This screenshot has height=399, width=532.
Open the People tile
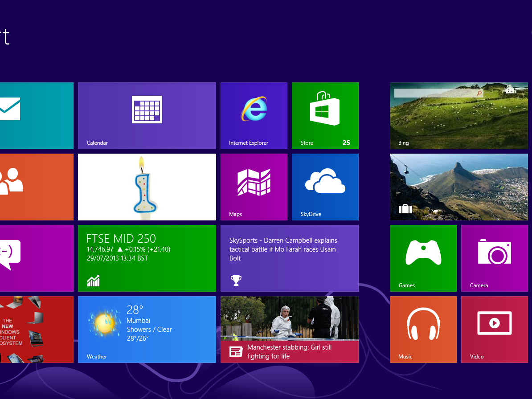tap(37, 187)
